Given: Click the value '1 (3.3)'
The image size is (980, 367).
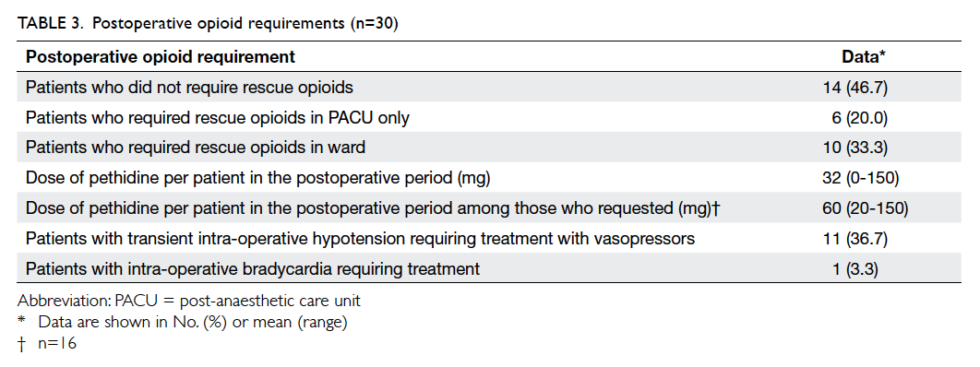Looking at the screenshot, I should [x=861, y=269].
